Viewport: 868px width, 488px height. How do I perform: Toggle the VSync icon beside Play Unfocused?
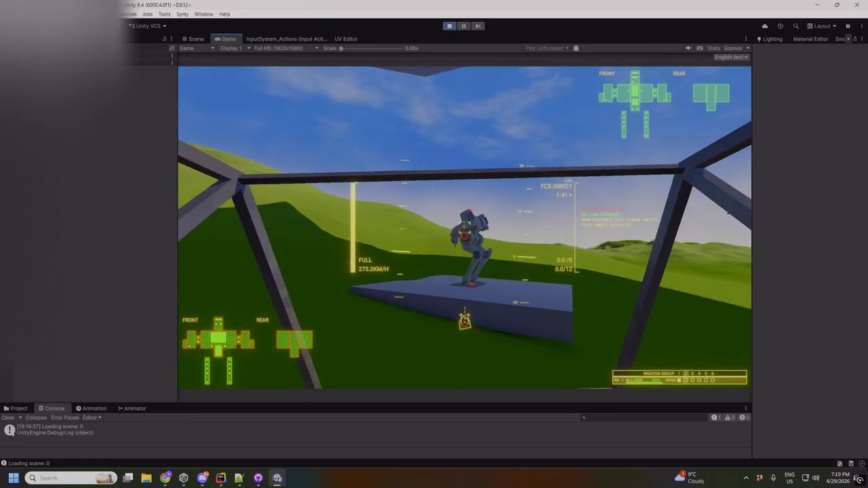point(576,48)
